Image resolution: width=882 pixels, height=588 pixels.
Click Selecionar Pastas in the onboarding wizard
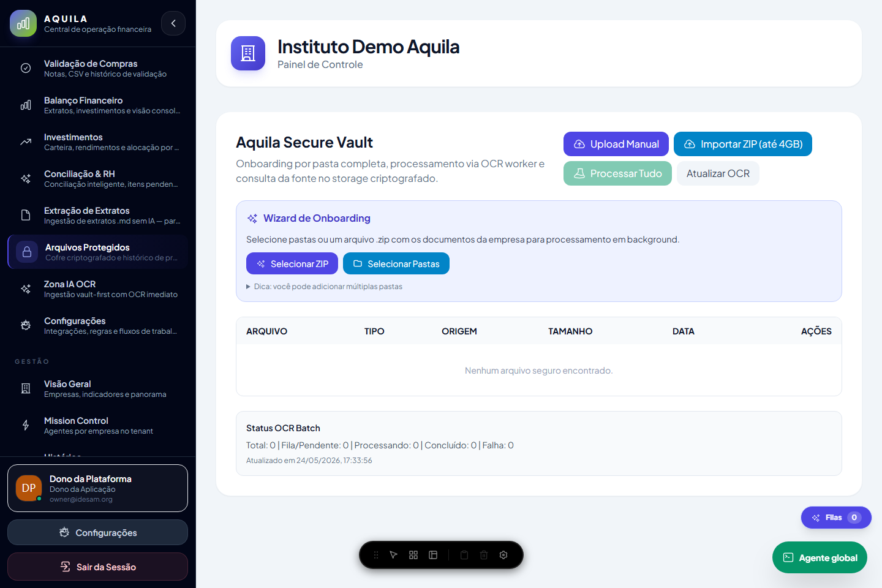point(396,263)
